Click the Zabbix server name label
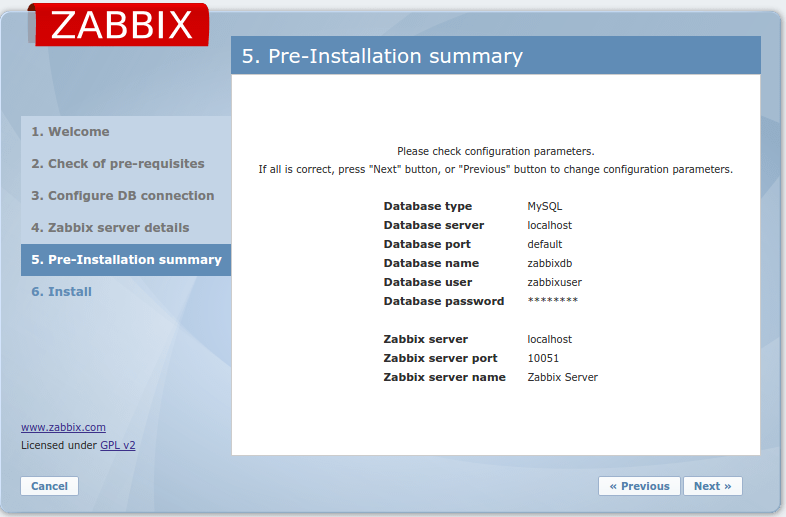The width and height of the screenshot is (786, 517). point(444,378)
